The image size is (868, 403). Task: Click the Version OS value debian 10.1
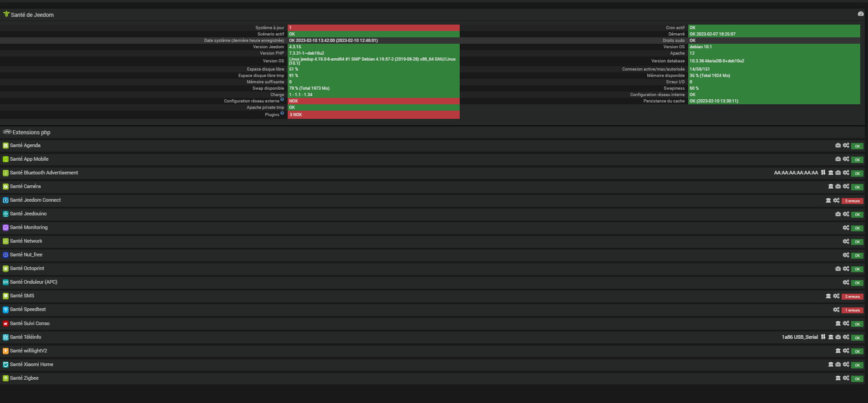pyautogui.click(x=774, y=47)
